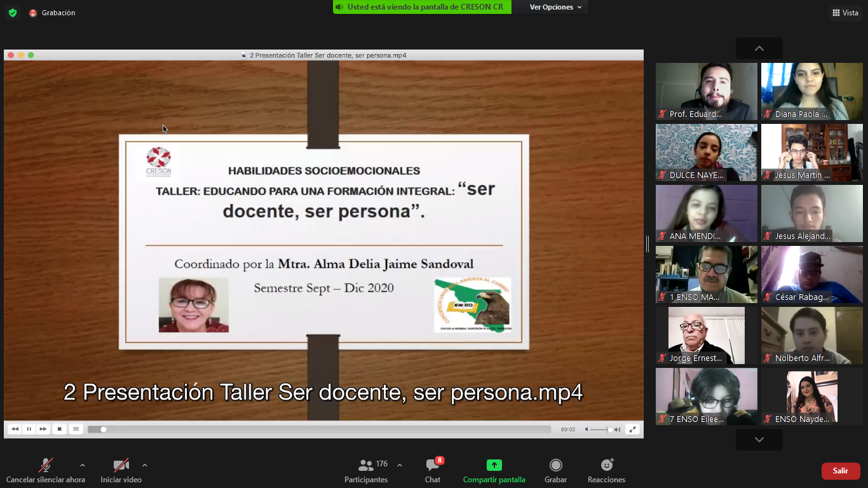Expand video options arrow beside camera

[x=145, y=465]
